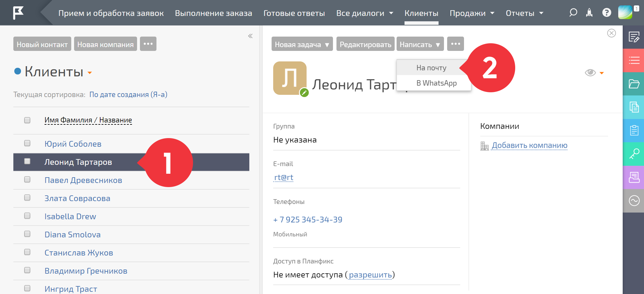Open the gray wave circle icon in sidebar
The image size is (644, 294).
click(634, 200)
